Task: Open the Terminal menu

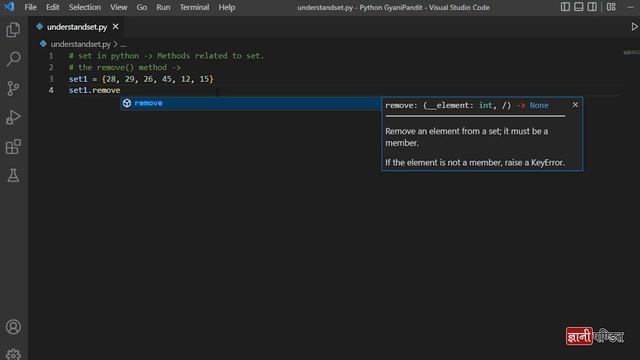Action: pyautogui.click(x=194, y=7)
